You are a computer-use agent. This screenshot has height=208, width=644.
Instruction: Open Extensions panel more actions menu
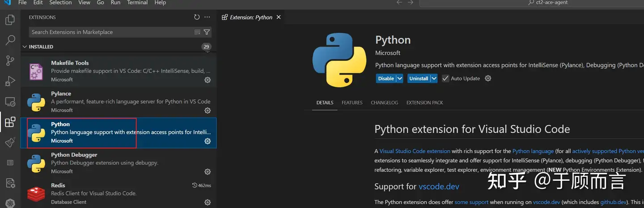click(x=207, y=17)
